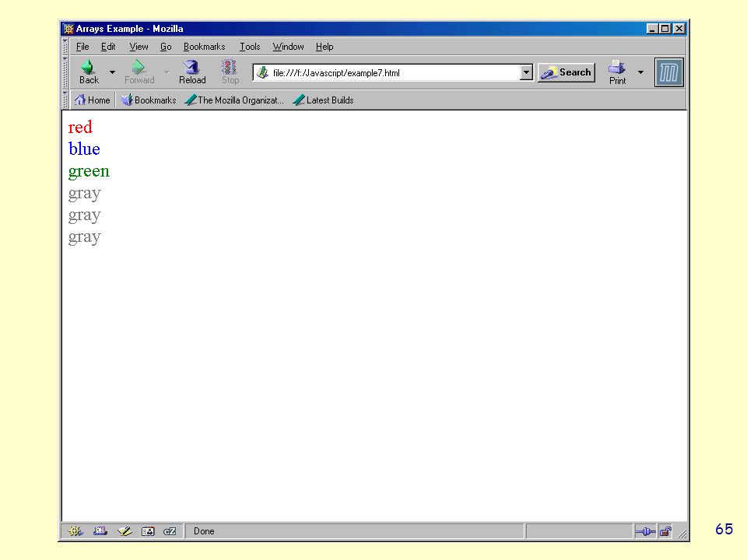Open Address Book from status bar icon
Image resolution: width=747 pixels, height=560 pixels.
tap(148, 531)
